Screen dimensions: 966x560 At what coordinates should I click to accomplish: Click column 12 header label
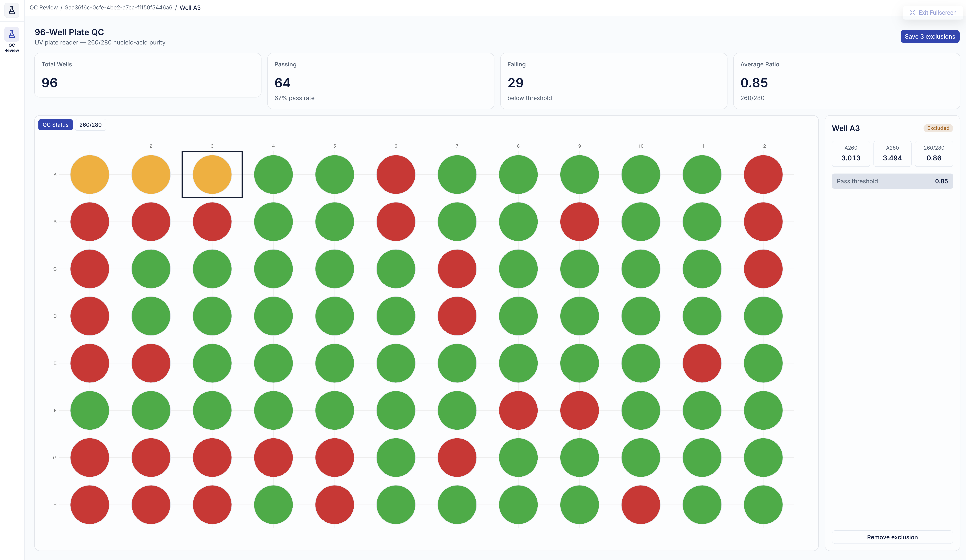click(763, 146)
